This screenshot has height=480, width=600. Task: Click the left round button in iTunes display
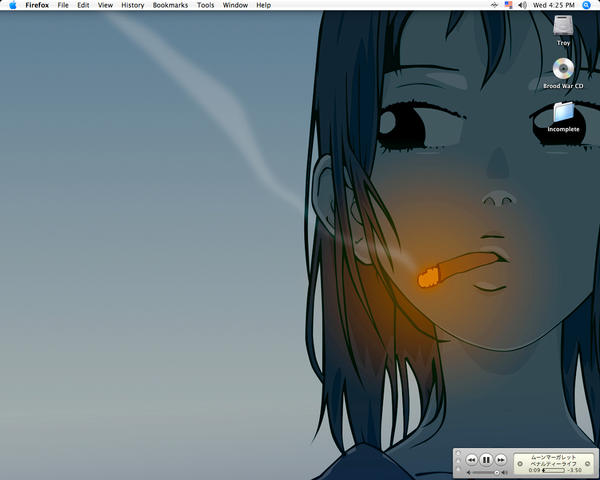[520, 464]
